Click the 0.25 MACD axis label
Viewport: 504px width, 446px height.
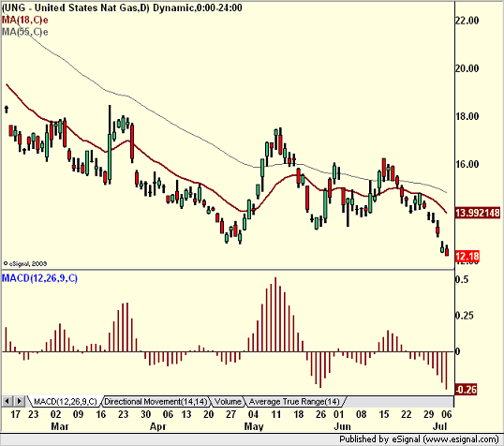(x=464, y=316)
